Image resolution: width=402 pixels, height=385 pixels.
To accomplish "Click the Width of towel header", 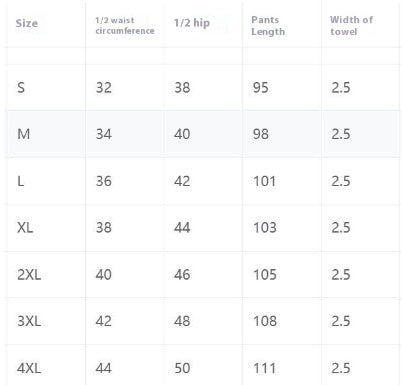I will [351, 26].
